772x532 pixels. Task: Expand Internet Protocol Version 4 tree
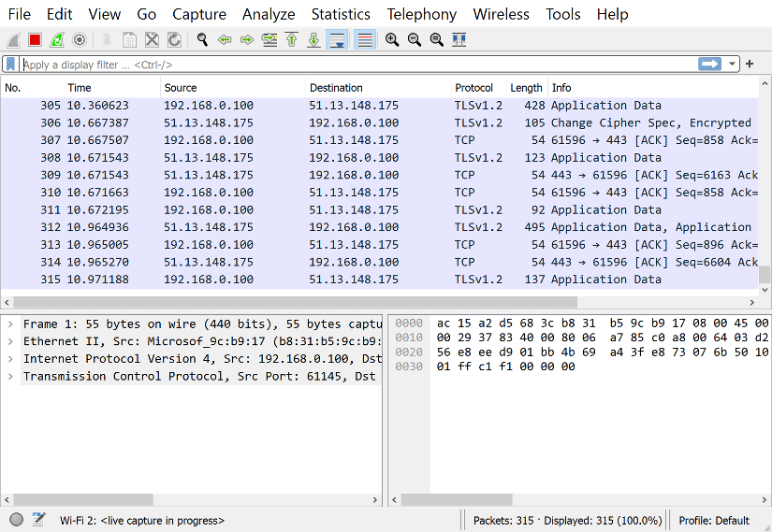point(10,359)
